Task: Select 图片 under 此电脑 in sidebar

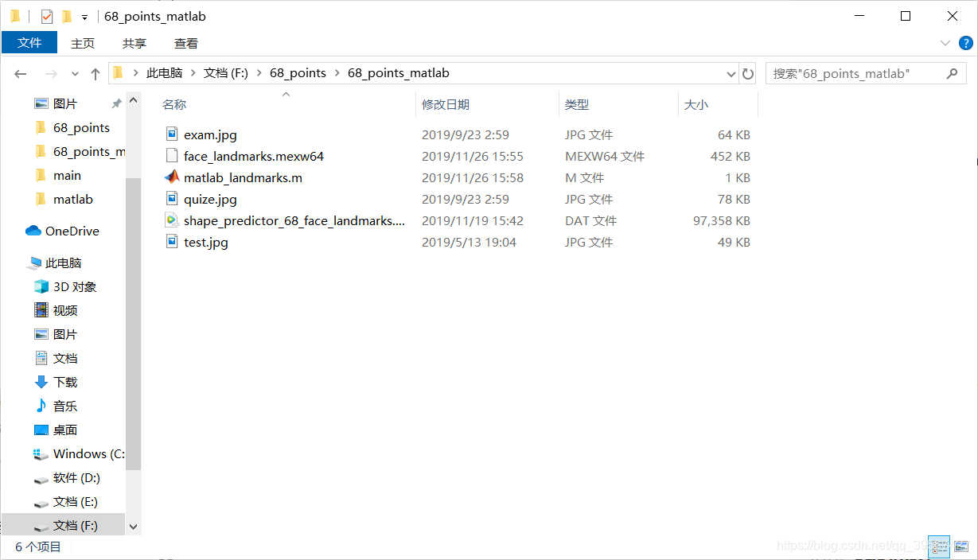Action: pyautogui.click(x=65, y=334)
